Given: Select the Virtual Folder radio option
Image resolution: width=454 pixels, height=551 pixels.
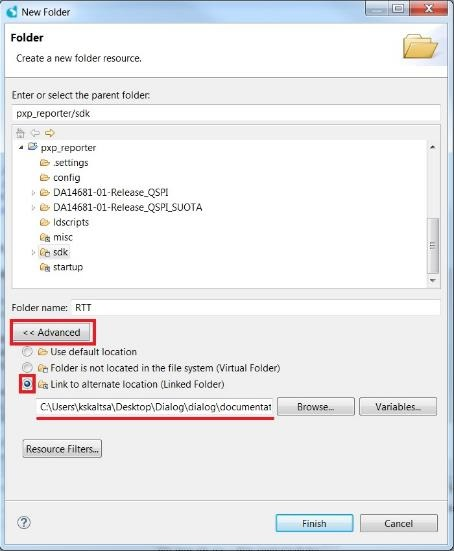Looking at the screenshot, I should [27, 368].
